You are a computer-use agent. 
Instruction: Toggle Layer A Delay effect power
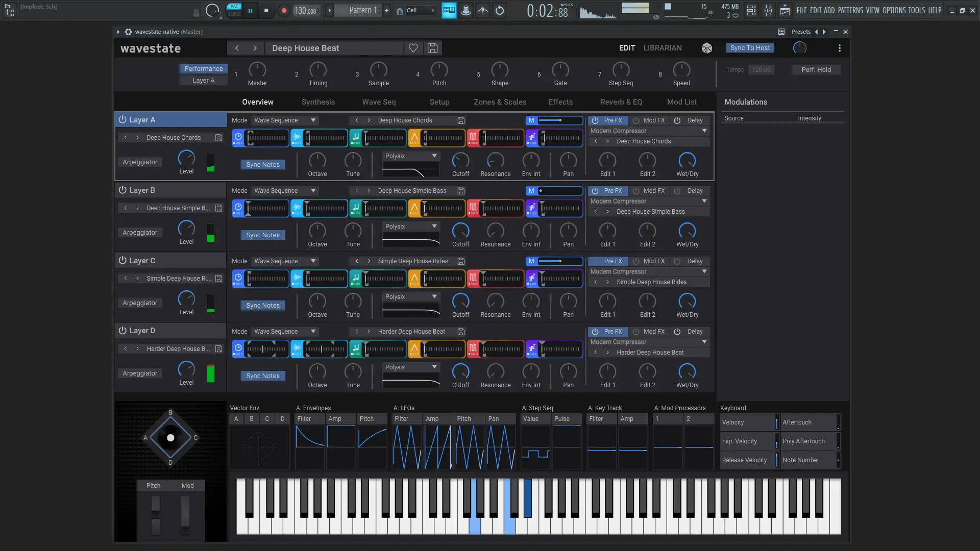point(677,120)
